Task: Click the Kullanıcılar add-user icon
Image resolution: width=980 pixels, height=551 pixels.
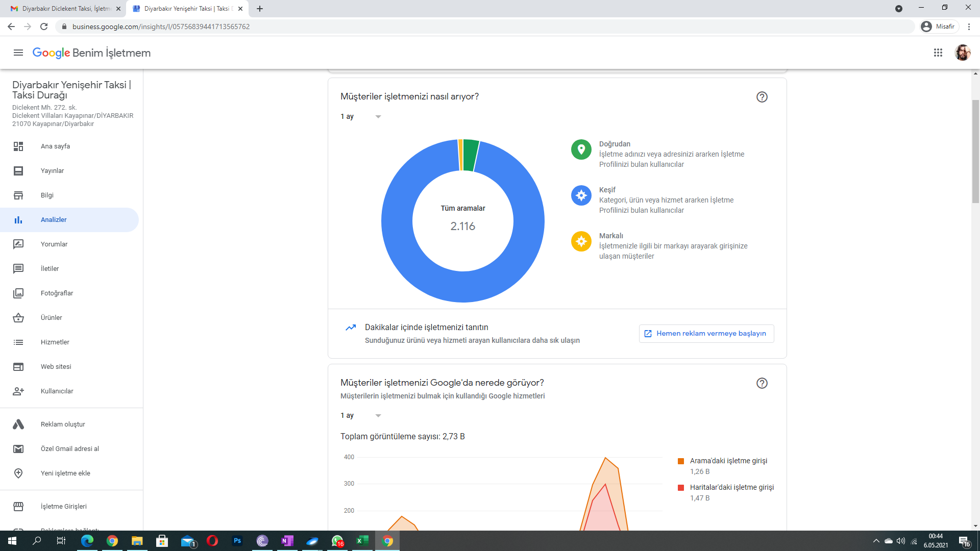Action: click(18, 391)
